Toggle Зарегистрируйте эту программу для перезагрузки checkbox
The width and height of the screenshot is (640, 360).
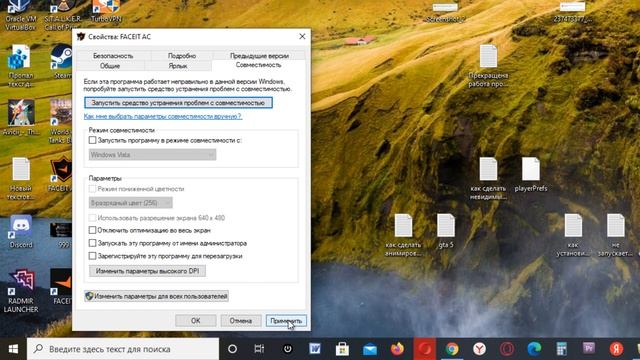93,256
